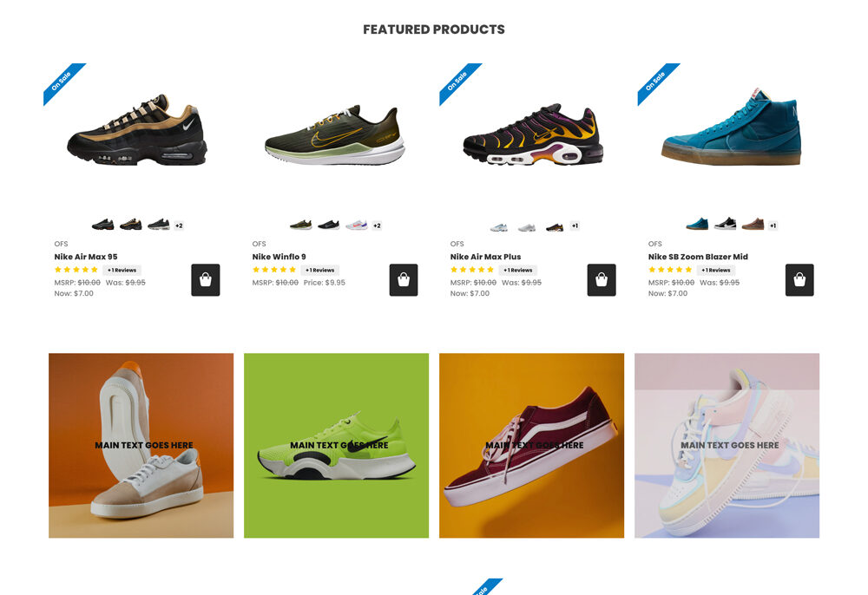Open +1 Reviews badge for Air Max 95
Image resolution: width=868 pixels, height=595 pixels.
122,271
